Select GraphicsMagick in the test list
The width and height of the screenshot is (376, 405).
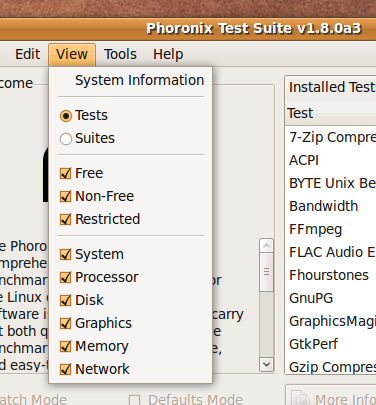pos(331,321)
